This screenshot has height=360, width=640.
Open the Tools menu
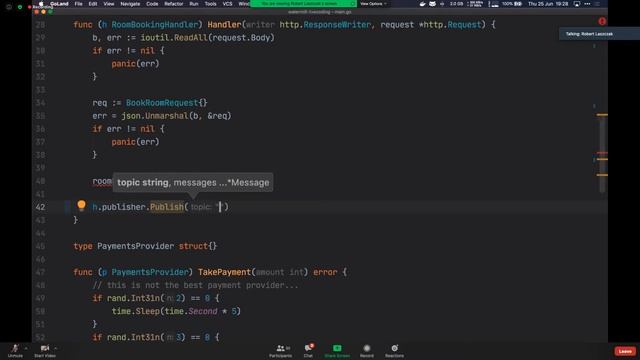[211, 4]
